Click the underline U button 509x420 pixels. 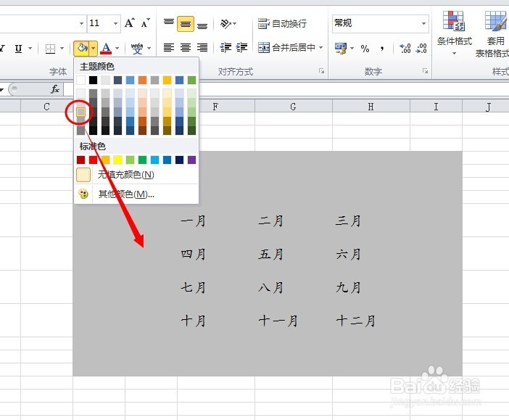(x=19, y=49)
